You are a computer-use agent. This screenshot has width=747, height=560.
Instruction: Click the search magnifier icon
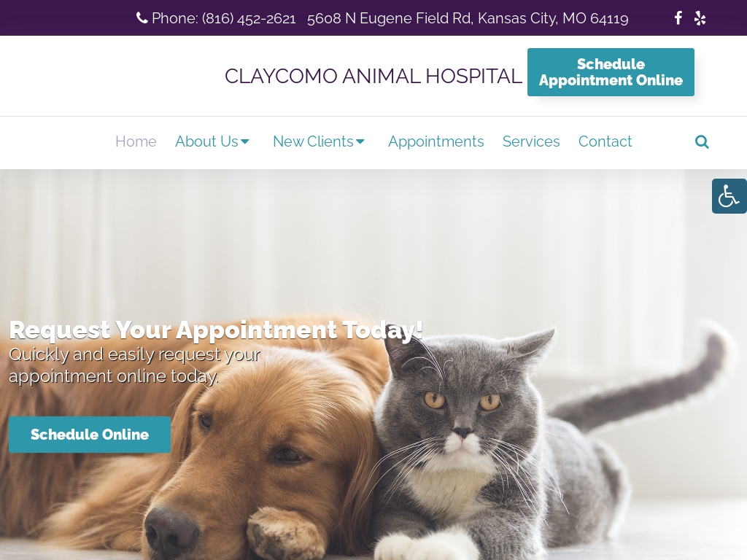click(x=702, y=141)
